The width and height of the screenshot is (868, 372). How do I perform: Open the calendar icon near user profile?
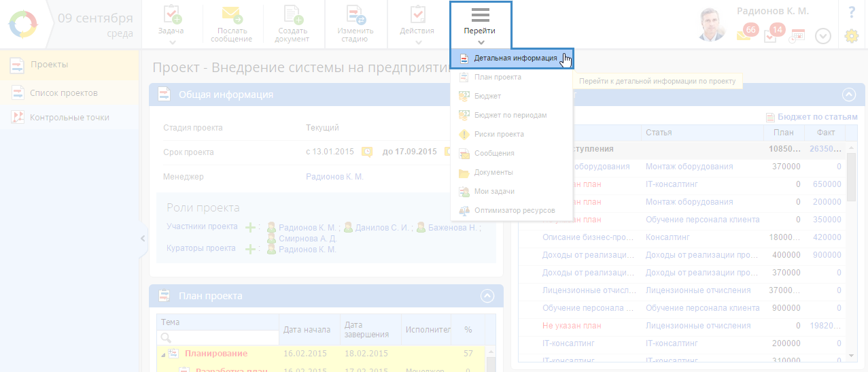[797, 36]
